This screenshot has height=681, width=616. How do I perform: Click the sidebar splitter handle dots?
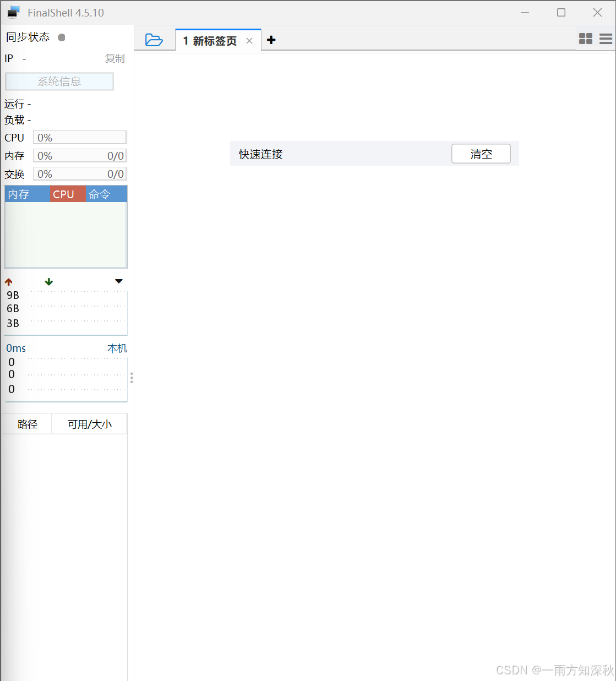point(132,378)
